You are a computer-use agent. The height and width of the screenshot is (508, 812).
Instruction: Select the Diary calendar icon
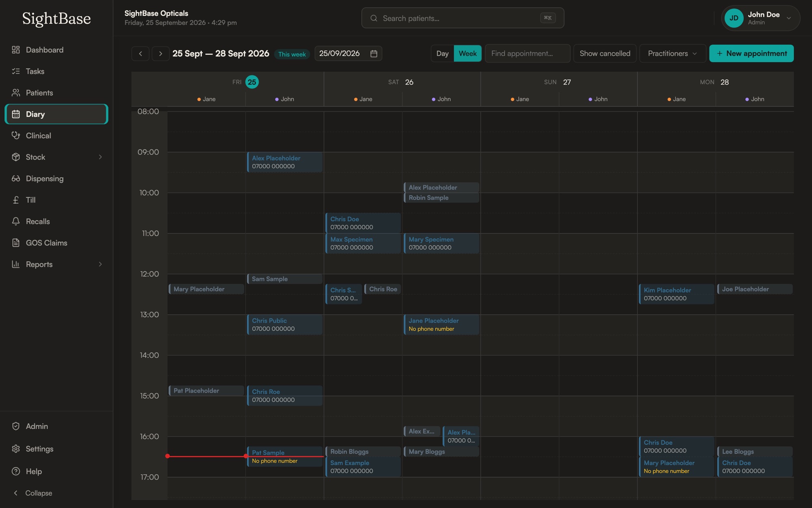pyautogui.click(x=16, y=114)
